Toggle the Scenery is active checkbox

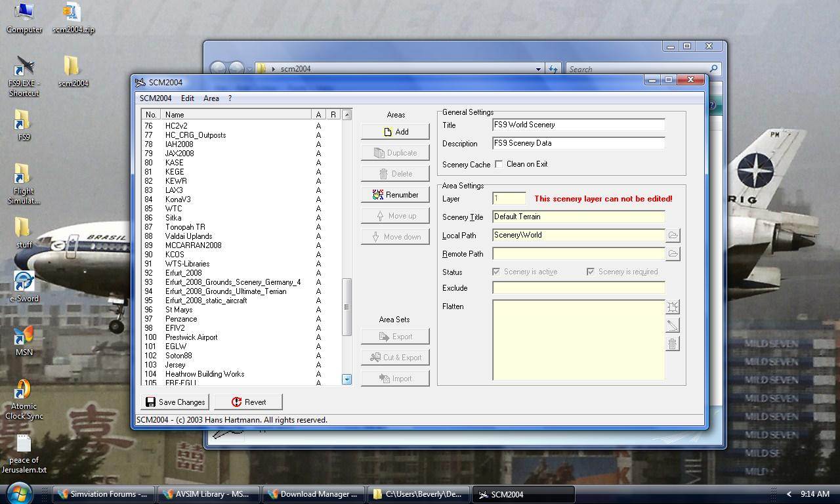[x=496, y=272]
